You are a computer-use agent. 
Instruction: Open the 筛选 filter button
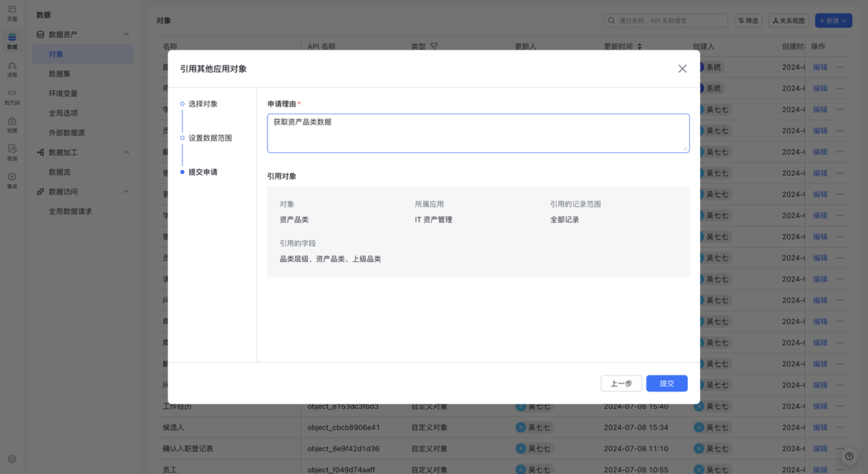(748, 20)
